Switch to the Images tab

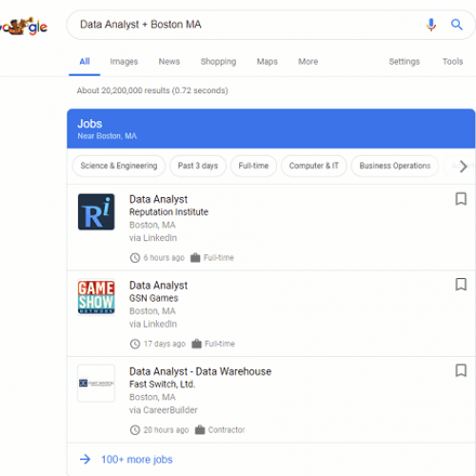coord(124,62)
